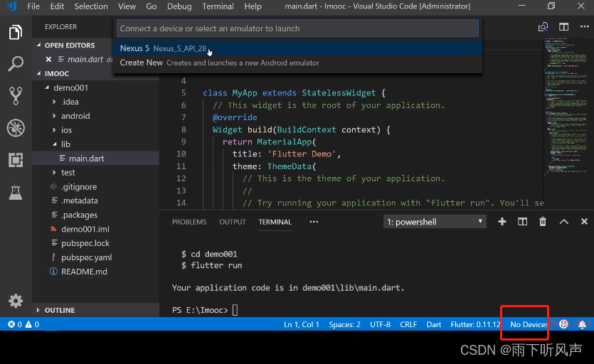
Task: Click the VS Code logo icon
Action: (x=12, y=6)
